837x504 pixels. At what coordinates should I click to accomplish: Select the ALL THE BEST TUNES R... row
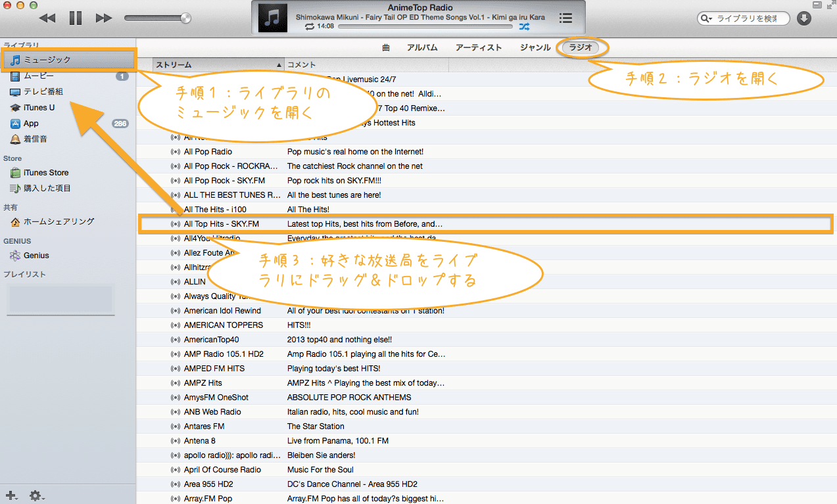click(487, 195)
